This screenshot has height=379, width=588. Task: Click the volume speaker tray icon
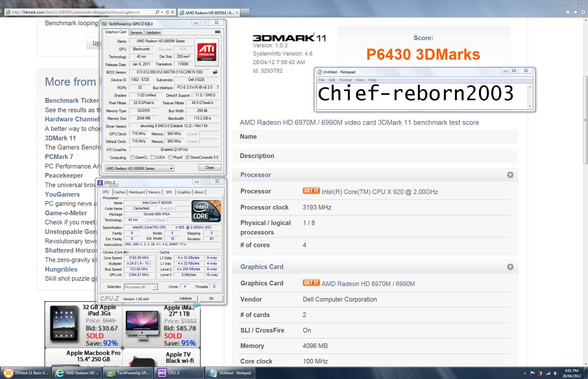pyautogui.click(x=555, y=373)
